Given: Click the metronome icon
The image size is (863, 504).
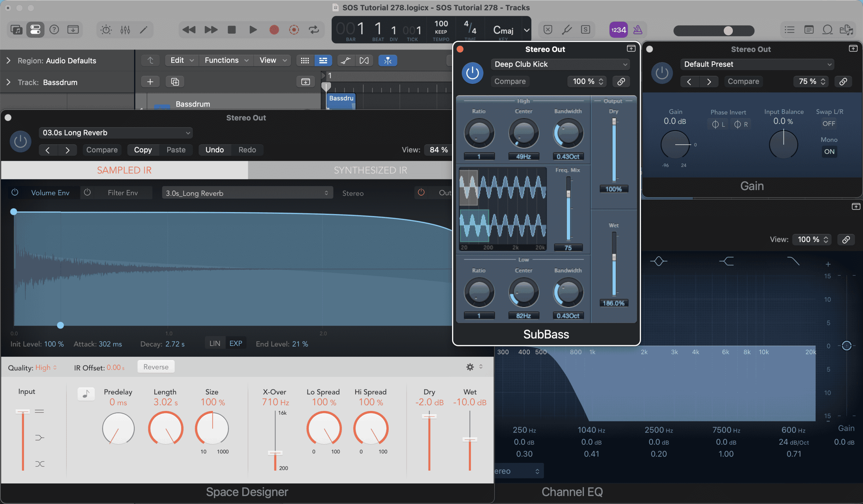Looking at the screenshot, I should (637, 30).
